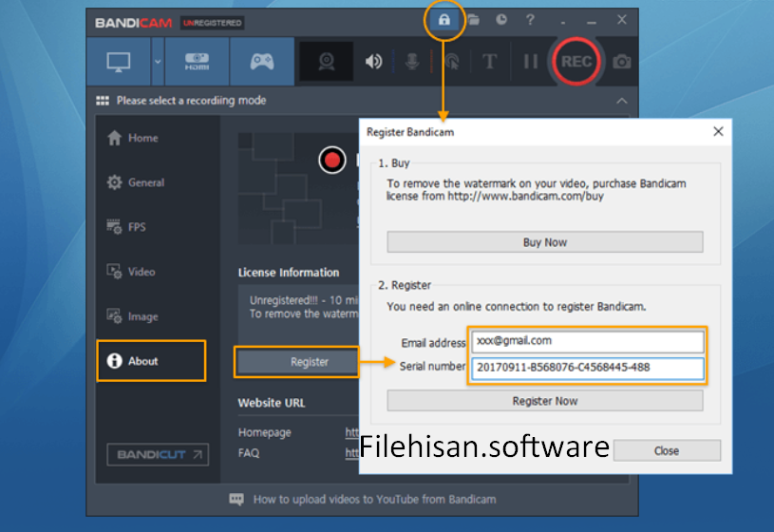
Task: Take a screenshot with camera icon
Action: [621, 62]
